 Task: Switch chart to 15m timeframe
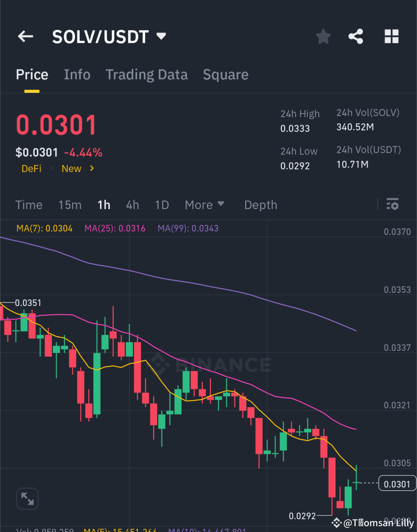[70, 205]
